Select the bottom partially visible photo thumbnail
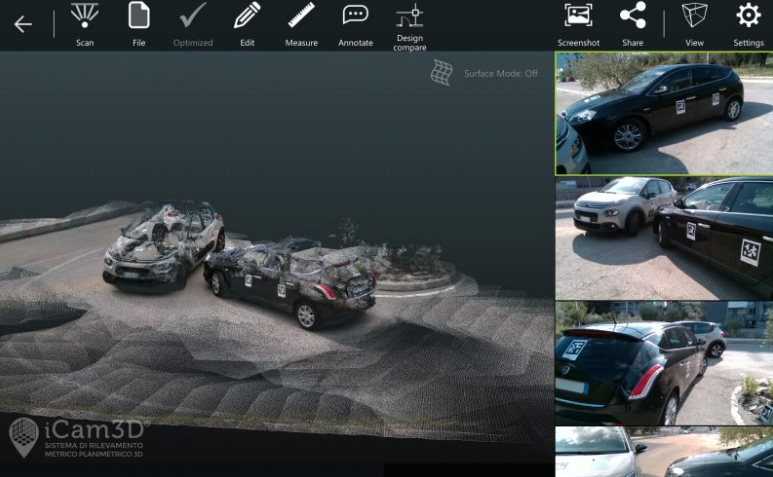This screenshot has width=773, height=477. (664, 451)
